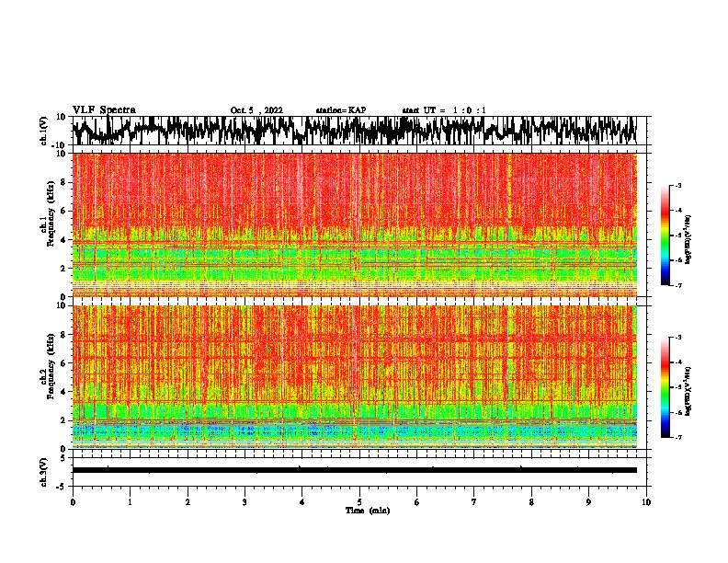Click the "2" tick on the Time axis
Viewport: 728px width, 563px height.
click(x=188, y=502)
